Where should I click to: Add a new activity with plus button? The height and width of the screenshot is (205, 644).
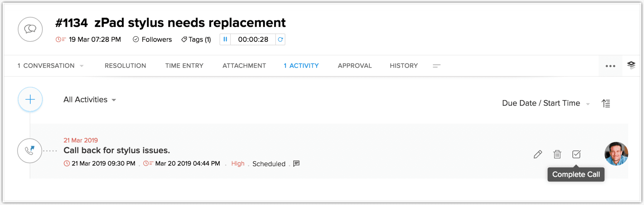(x=30, y=99)
